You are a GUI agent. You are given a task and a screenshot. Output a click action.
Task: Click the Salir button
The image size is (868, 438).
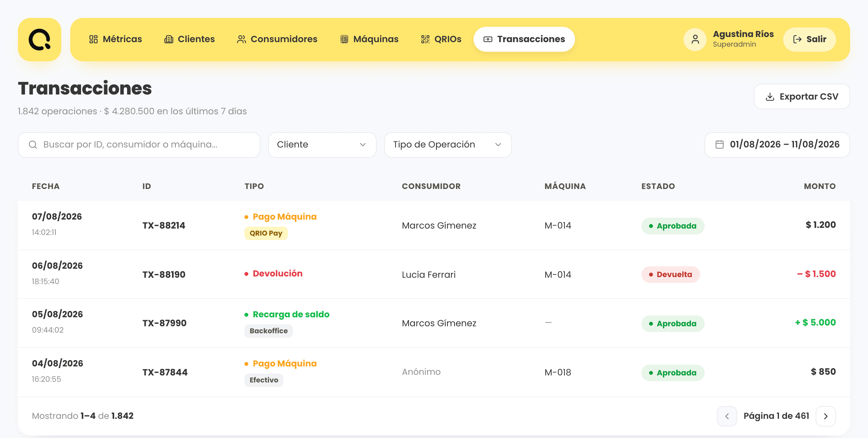[809, 40]
